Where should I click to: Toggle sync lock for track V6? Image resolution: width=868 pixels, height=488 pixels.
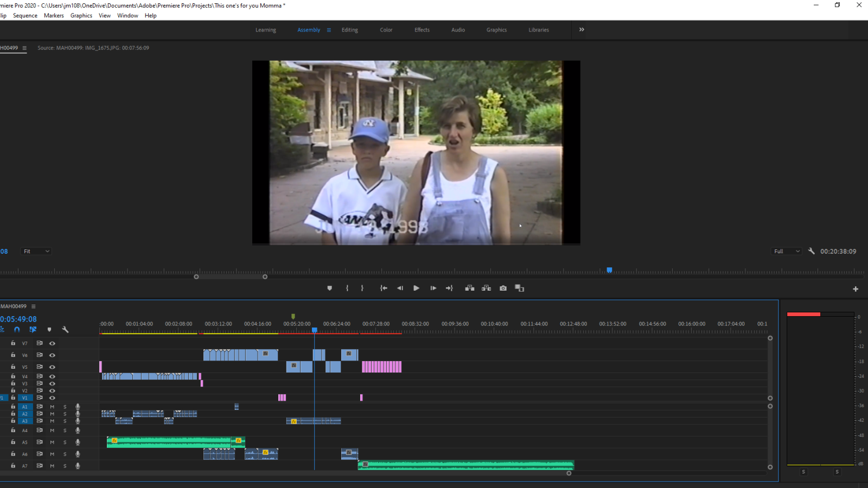40,355
